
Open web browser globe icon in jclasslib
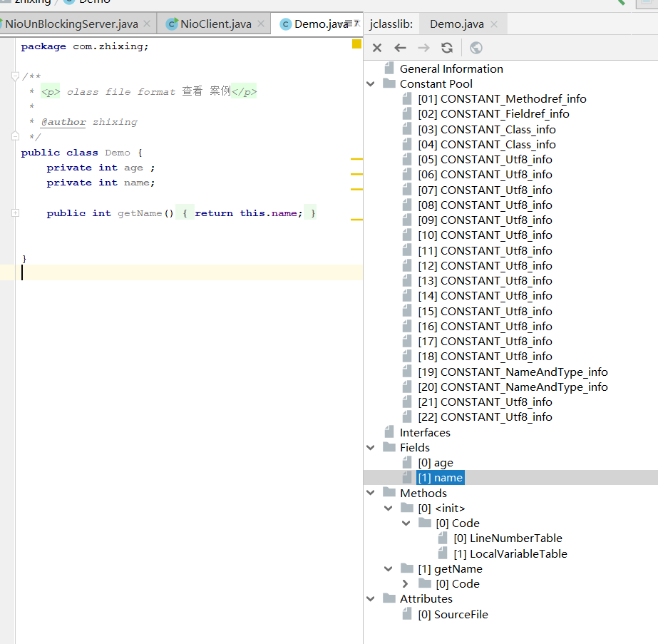(476, 48)
